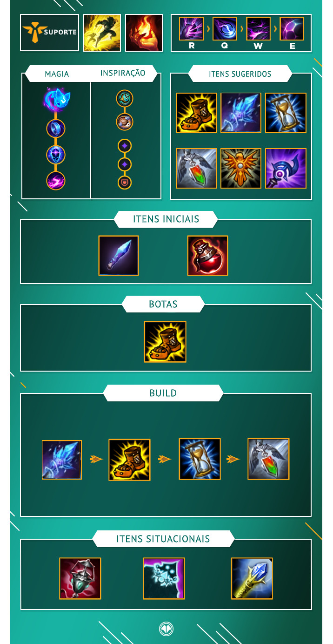Open the Magia rune tree header
The width and height of the screenshot is (333, 644).
pos(57,74)
